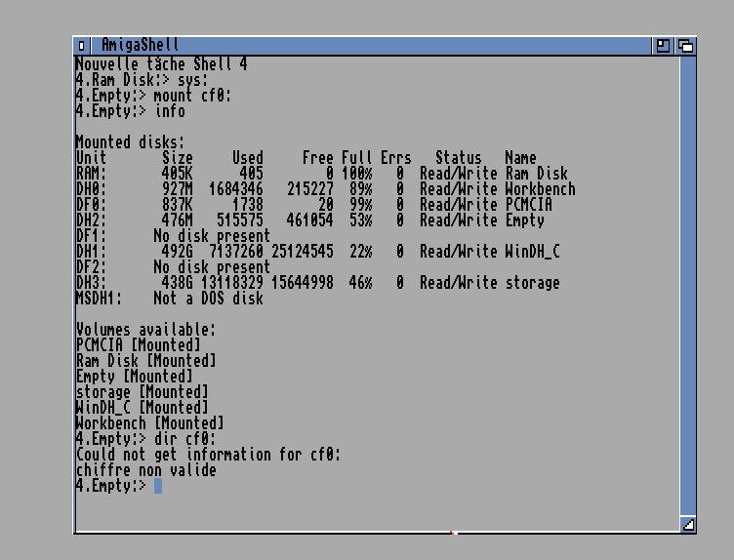
Task: Click the 'Ram Disk [Mounted]' volume line
Action: (x=146, y=361)
